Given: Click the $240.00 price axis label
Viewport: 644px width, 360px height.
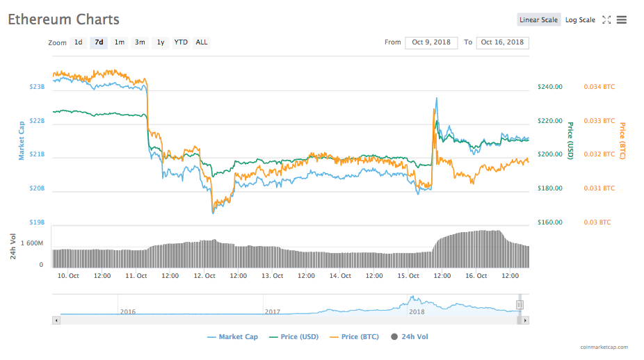Looking at the screenshot, I should click(550, 87).
